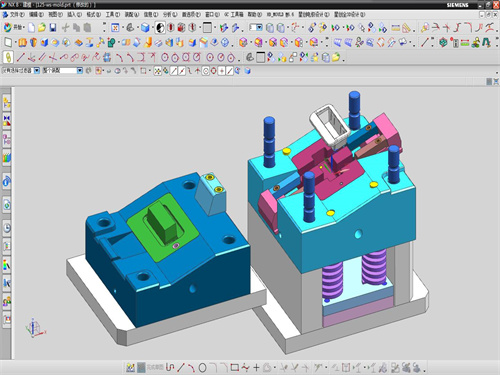
Task: Toggle the snap to arc center option
Action: coord(206,71)
